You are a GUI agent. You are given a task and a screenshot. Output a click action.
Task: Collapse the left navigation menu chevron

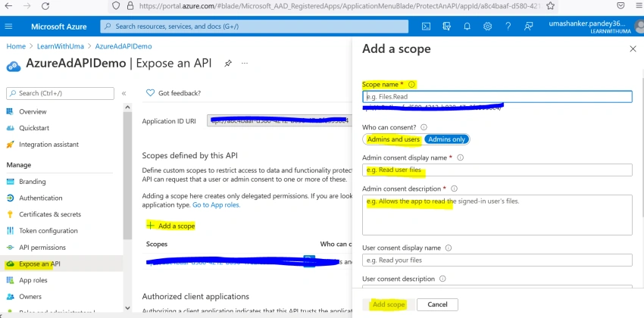(x=123, y=94)
